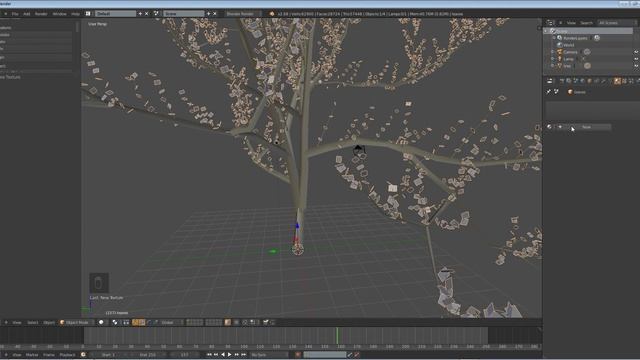
Task: Click the OpenGL render image icon
Action: click(266, 322)
